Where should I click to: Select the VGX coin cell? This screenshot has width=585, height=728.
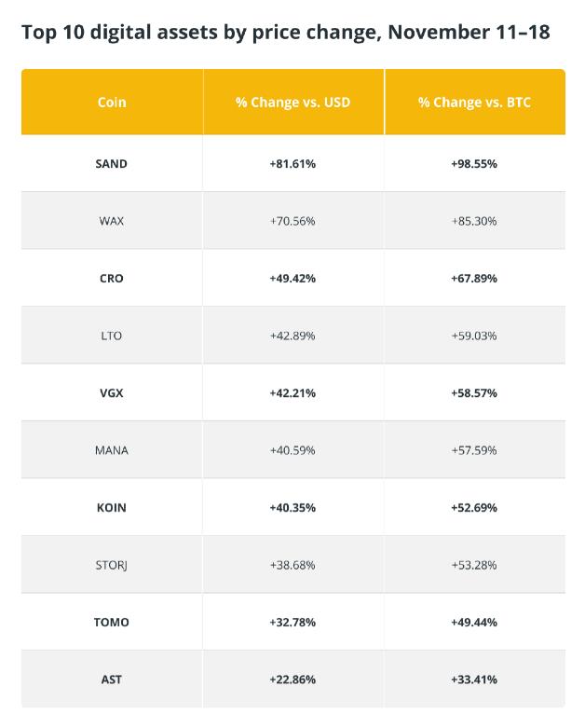pyautogui.click(x=112, y=393)
